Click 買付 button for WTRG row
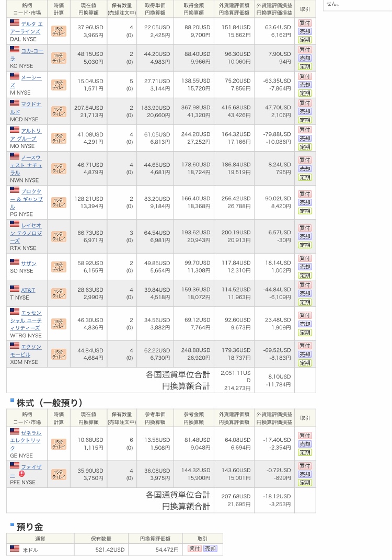 (305, 316)
